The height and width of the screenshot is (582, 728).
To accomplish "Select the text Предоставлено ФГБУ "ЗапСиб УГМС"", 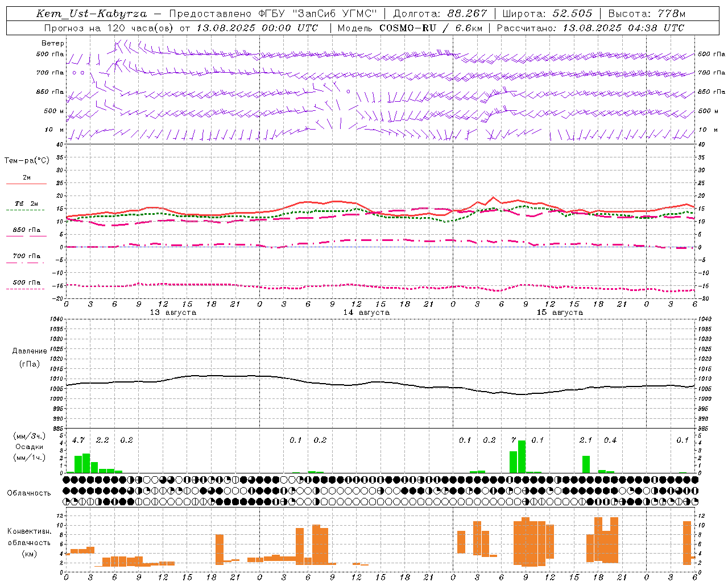I will 274,14.
